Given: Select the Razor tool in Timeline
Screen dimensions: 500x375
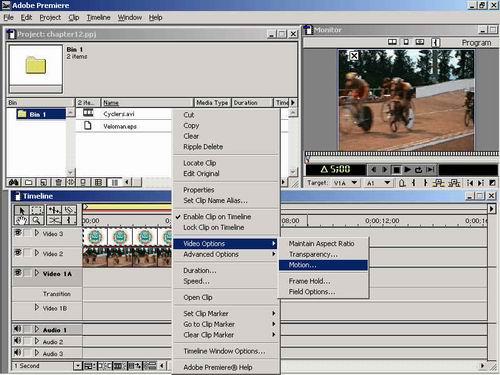Looking at the screenshot, I should 69,211.
